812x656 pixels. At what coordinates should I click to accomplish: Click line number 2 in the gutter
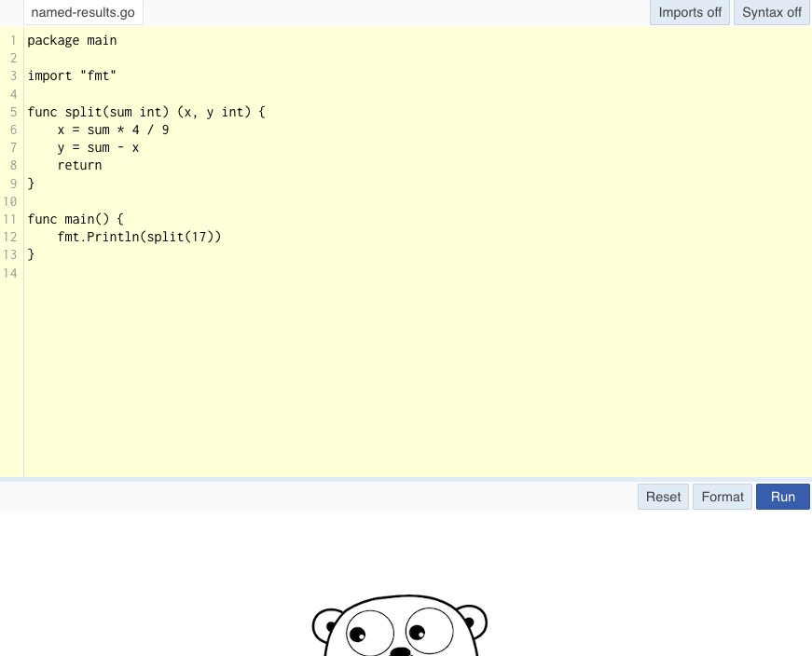[x=13, y=58]
